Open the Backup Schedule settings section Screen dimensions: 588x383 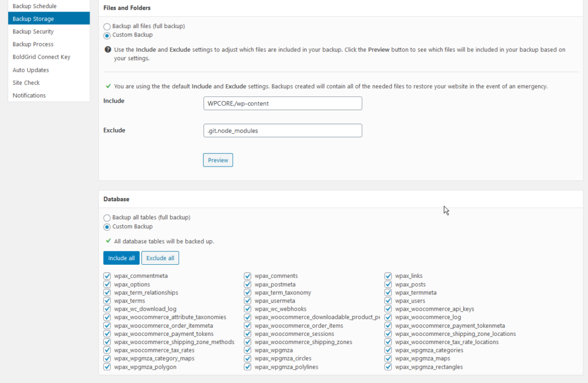pos(34,6)
